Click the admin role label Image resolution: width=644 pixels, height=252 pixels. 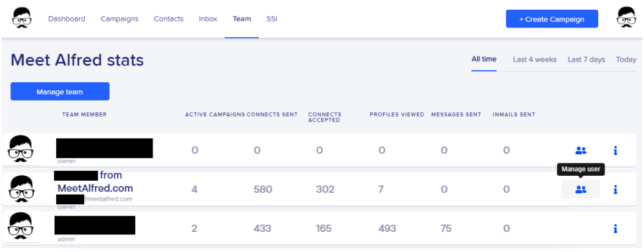(66, 239)
